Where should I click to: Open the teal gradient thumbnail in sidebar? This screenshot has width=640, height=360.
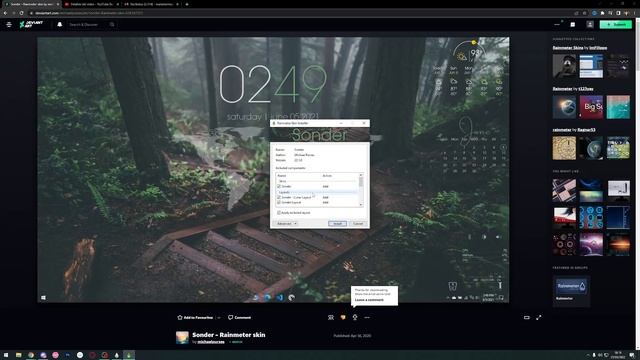[618, 107]
